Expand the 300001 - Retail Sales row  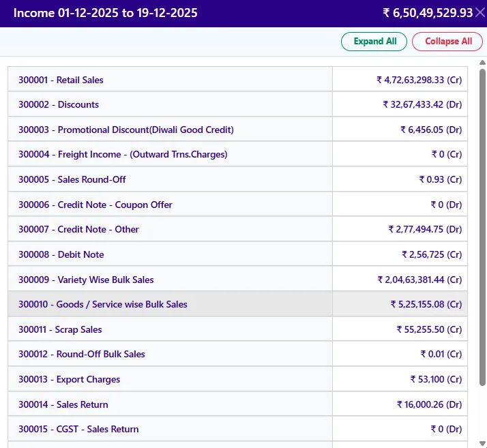click(x=237, y=80)
